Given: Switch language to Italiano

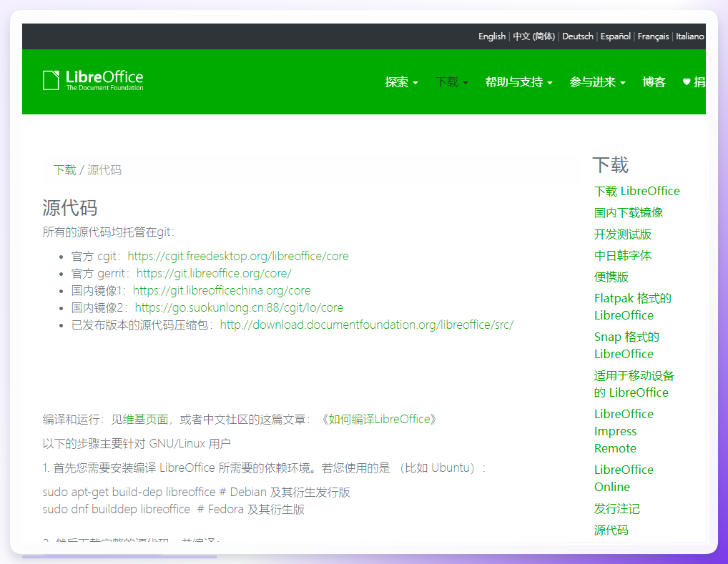Looking at the screenshot, I should tap(690, 36).
